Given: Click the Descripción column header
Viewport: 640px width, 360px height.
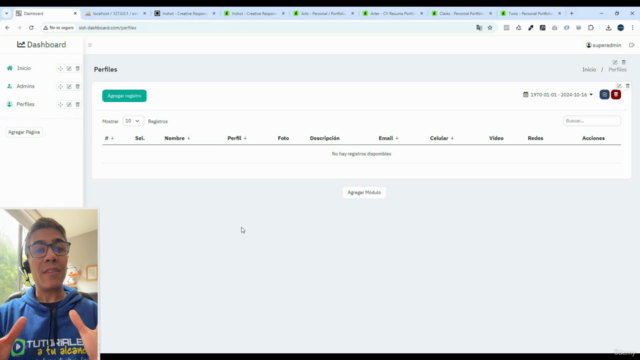Looking at the screenshot, I should pyautogui.click(x=324, y=138).
